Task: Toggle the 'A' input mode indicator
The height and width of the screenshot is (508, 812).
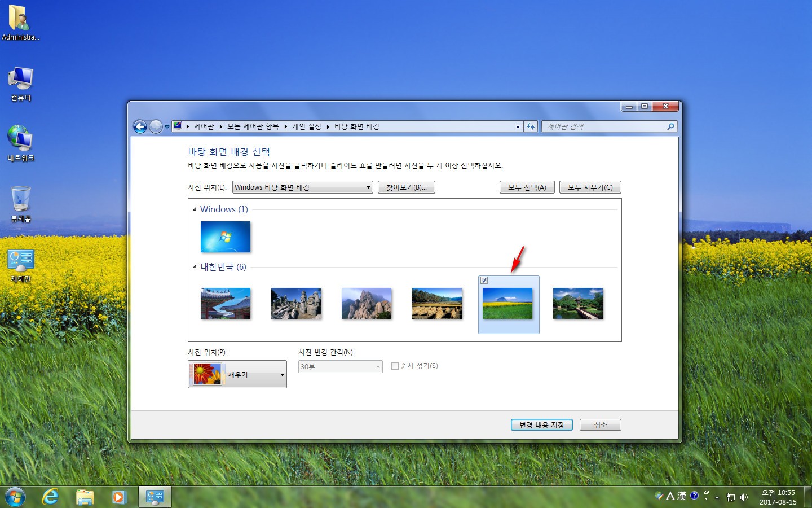Action: pyautogui.click(x=670, y=496)
